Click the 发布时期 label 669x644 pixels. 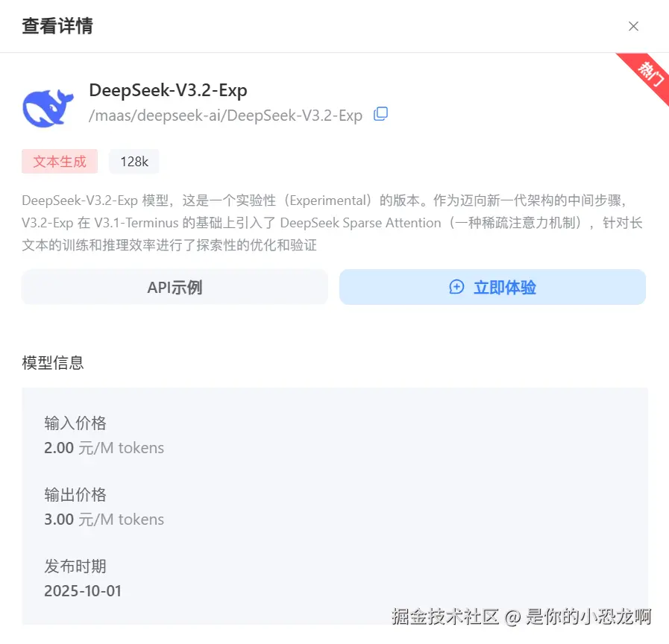pos(75,566)
